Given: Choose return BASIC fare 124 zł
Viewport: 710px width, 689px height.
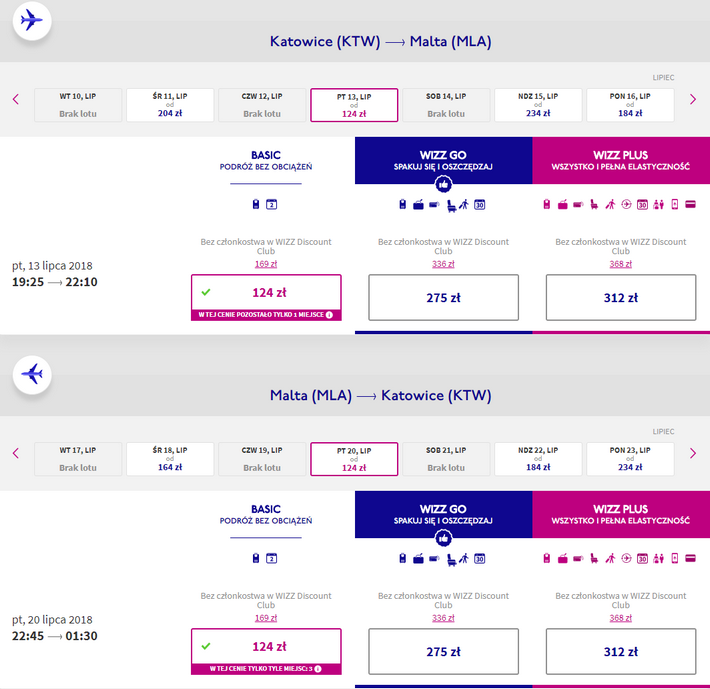Looking at the screenshot, I should (266, 651).
